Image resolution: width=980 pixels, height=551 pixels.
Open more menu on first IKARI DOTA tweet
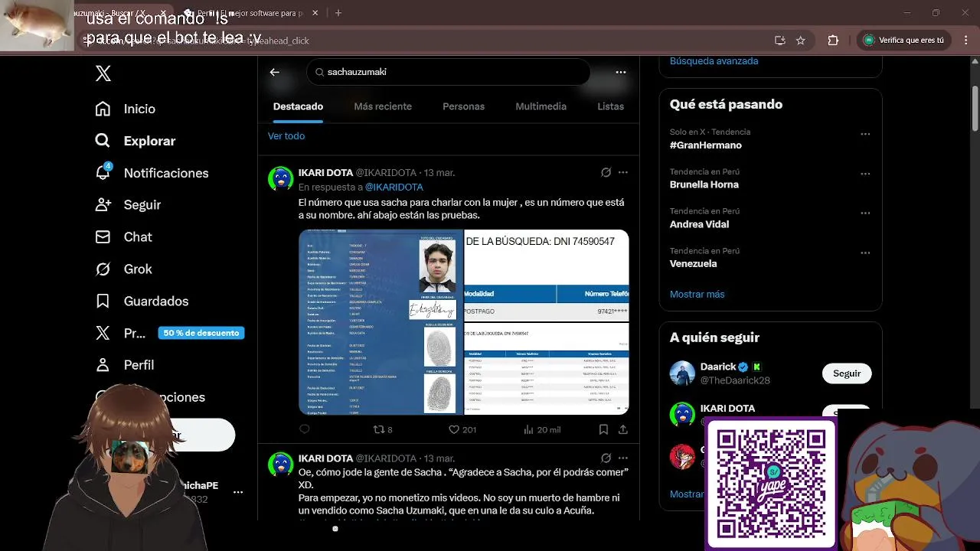[623, 173]
